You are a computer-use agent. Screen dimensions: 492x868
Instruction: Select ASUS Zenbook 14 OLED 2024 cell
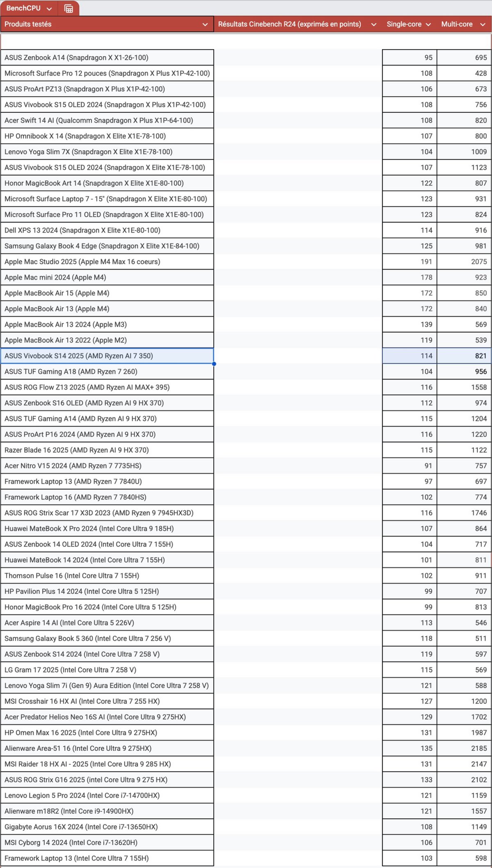click(x=107, y=544)
